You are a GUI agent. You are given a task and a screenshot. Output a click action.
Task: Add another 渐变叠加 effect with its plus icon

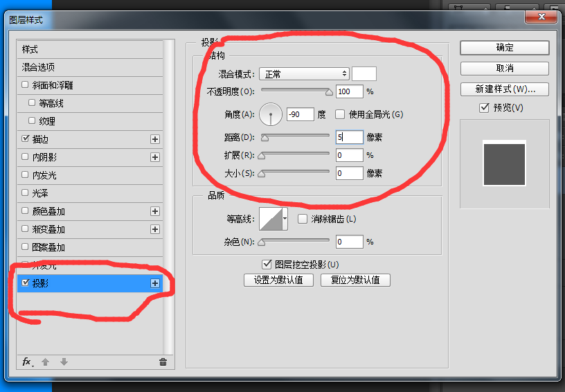click(x=155, y=229)
